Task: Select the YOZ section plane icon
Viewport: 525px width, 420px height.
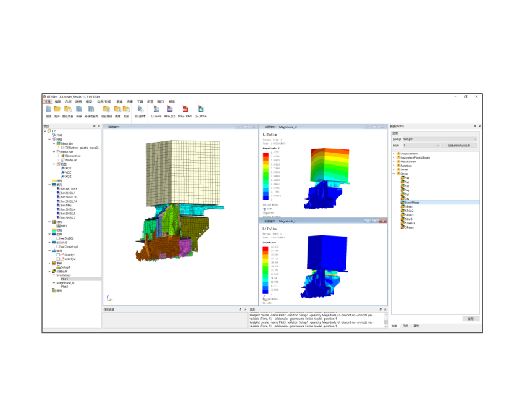Action: [x=63, y=172]
